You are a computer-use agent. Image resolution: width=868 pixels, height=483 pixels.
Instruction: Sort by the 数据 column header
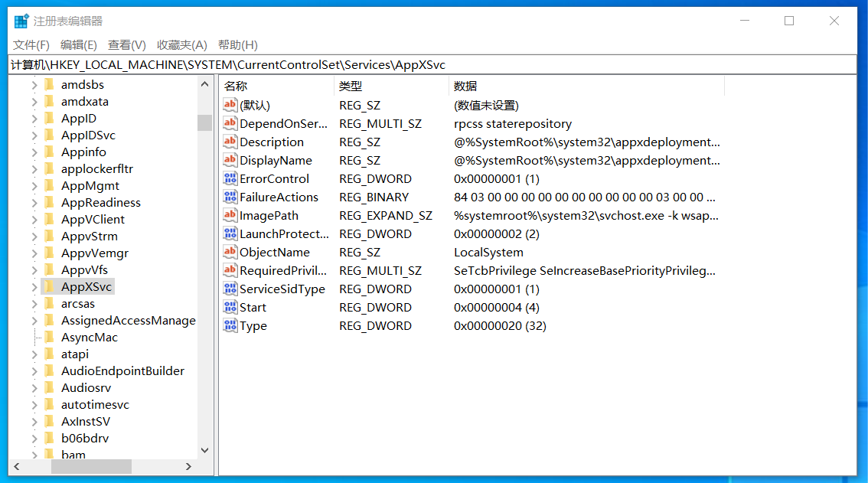click(x=586, y=86)
